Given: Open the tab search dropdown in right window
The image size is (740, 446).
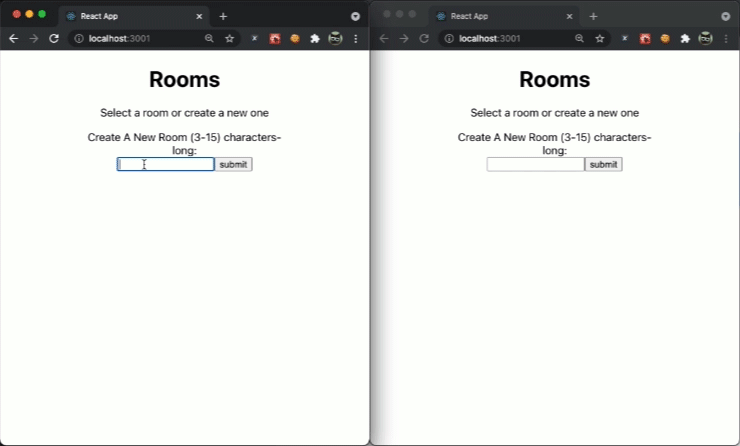Looking at the screenshot, I should (x=726, y=17).
